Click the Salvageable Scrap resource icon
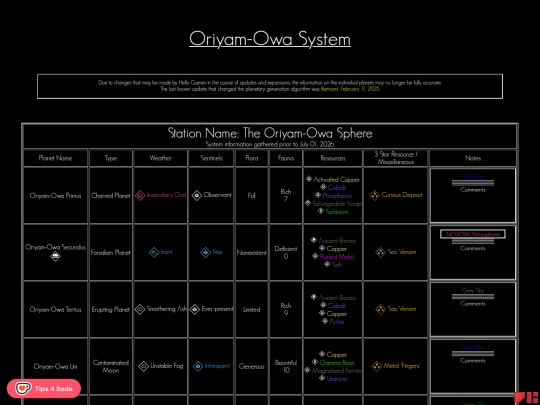Viewport: 540px width, 405px height. point(308,203)
